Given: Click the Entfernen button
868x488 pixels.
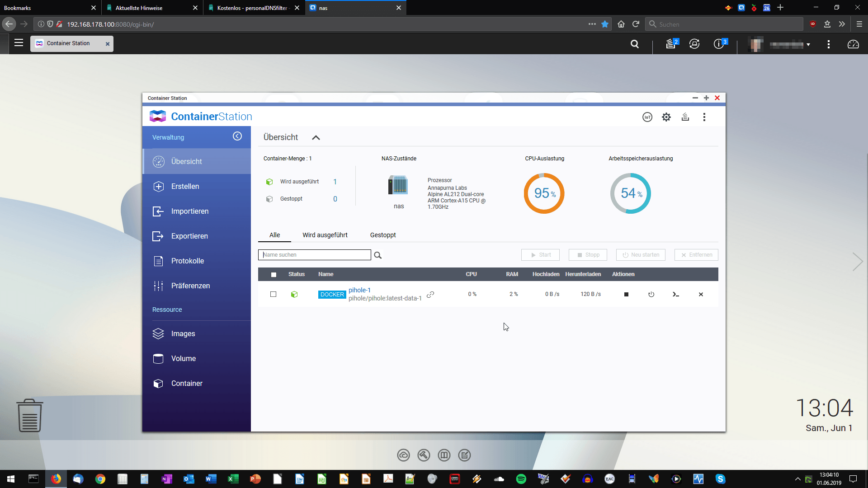Looking at the screenshot, I should (696, 255).
